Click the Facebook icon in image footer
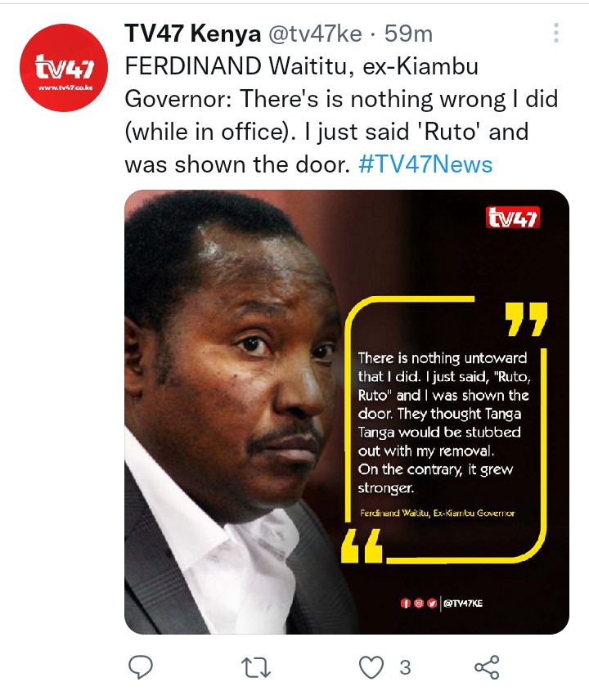Viewport: 589px width, 700px height. (405, 604)
